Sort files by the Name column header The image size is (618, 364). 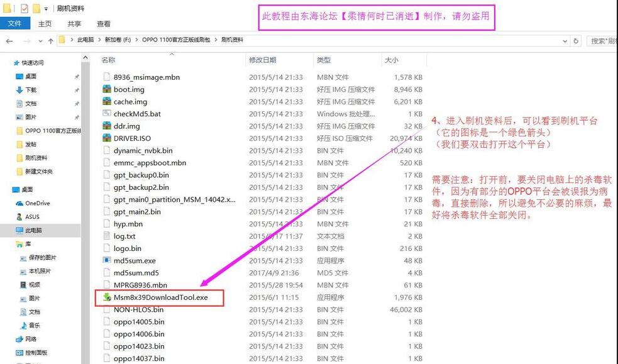coord(108,60)
